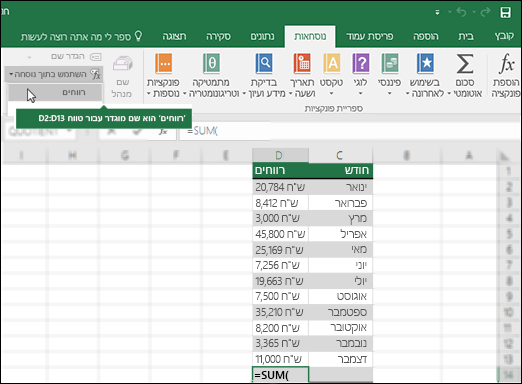This screenshot has height=384, width=522.
Task: Expand the Recently Used dropdown arrow
Action: 408,94
